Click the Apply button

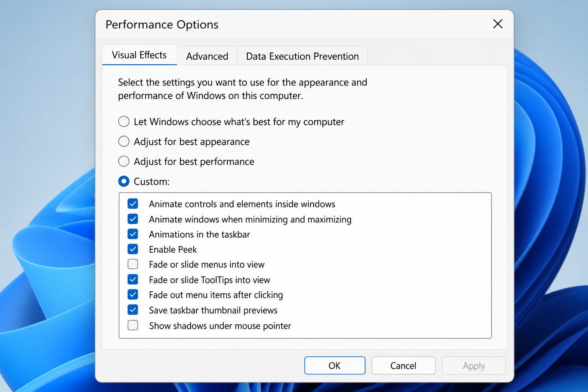pyautogui.click(x=474, y=366)
